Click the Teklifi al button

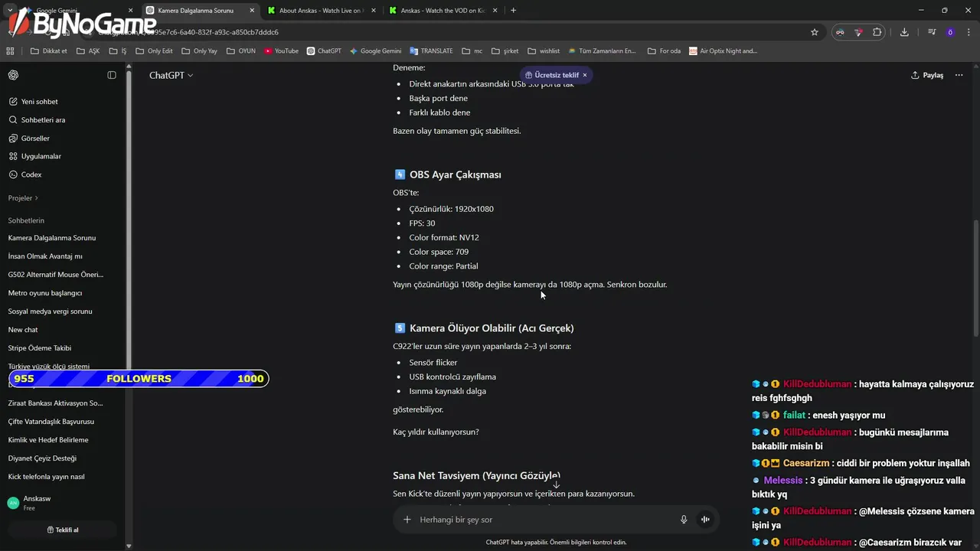click(x=63, y=530)
